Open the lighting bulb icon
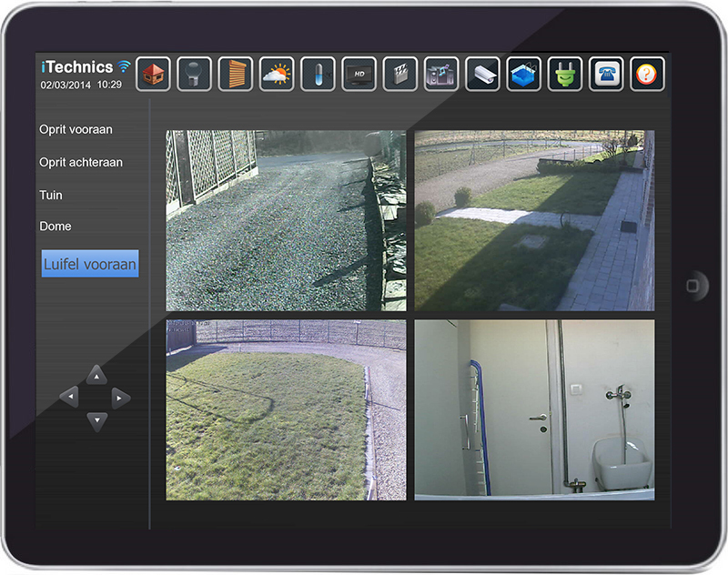This screenshot has width=728, height=575. click(x=195, y=74)
